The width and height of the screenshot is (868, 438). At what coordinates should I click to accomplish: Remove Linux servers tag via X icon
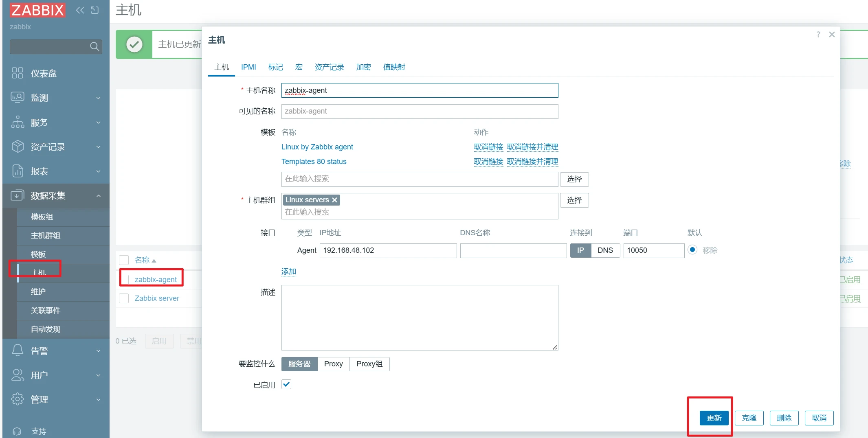(334, 200)
